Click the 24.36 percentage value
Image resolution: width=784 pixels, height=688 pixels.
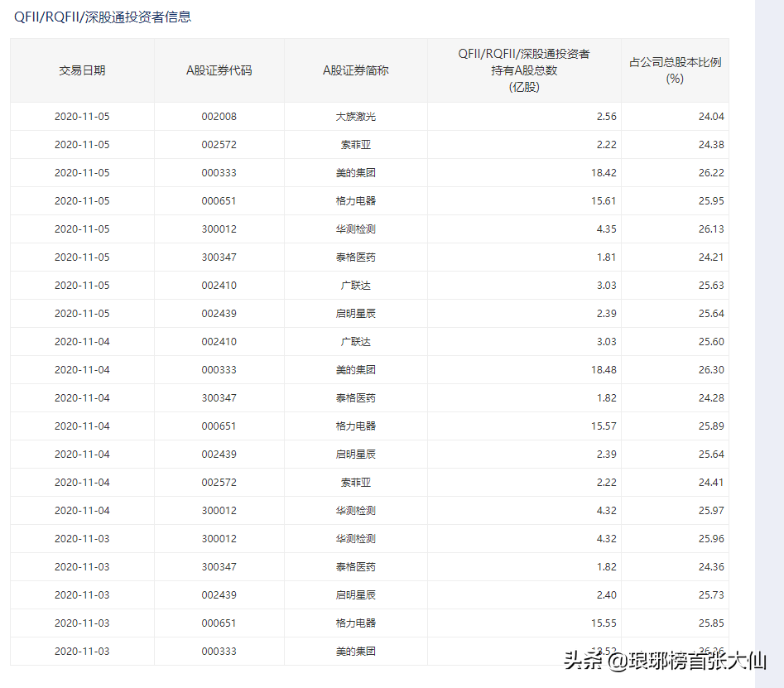point(711,567)
